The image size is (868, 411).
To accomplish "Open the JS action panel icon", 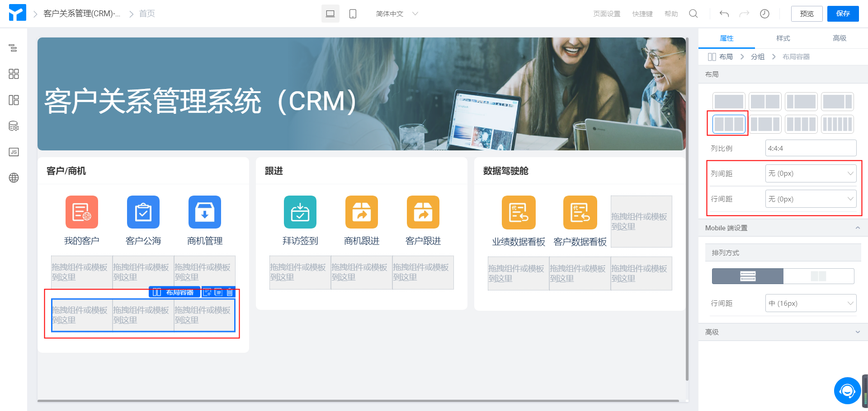I will (14, 152).
